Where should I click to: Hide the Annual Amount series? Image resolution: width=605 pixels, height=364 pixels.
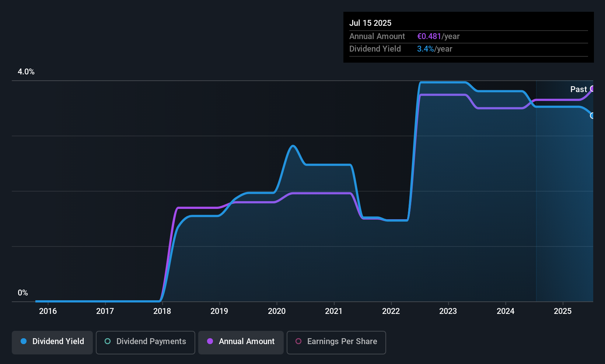241,342
